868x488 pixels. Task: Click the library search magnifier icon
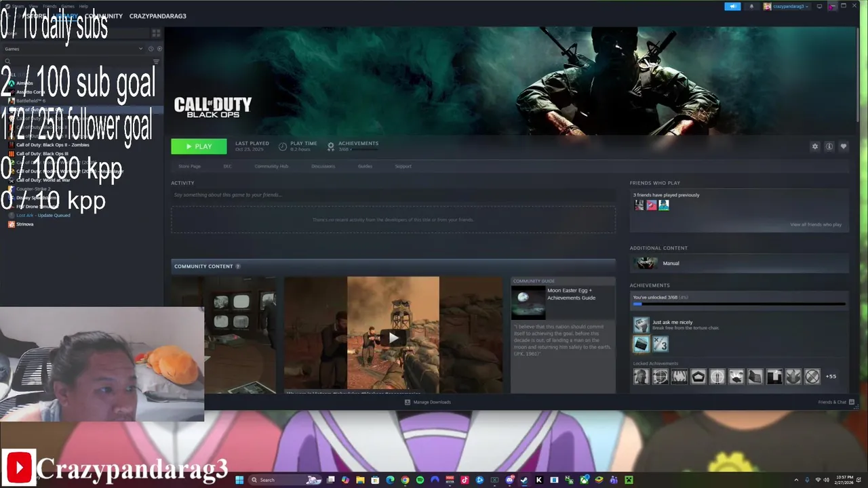[7, 62]
